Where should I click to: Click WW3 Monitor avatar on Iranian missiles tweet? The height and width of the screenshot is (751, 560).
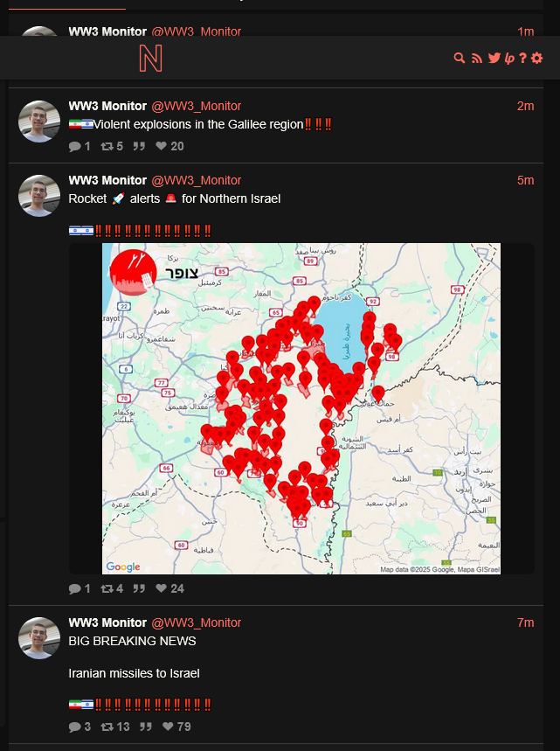(39, 638)
